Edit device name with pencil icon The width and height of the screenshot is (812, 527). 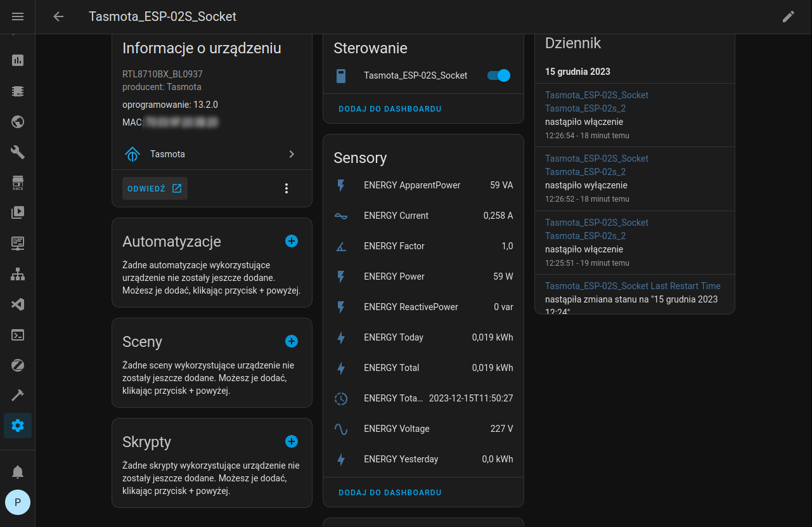pyautogui.click(x=789, y=16)
